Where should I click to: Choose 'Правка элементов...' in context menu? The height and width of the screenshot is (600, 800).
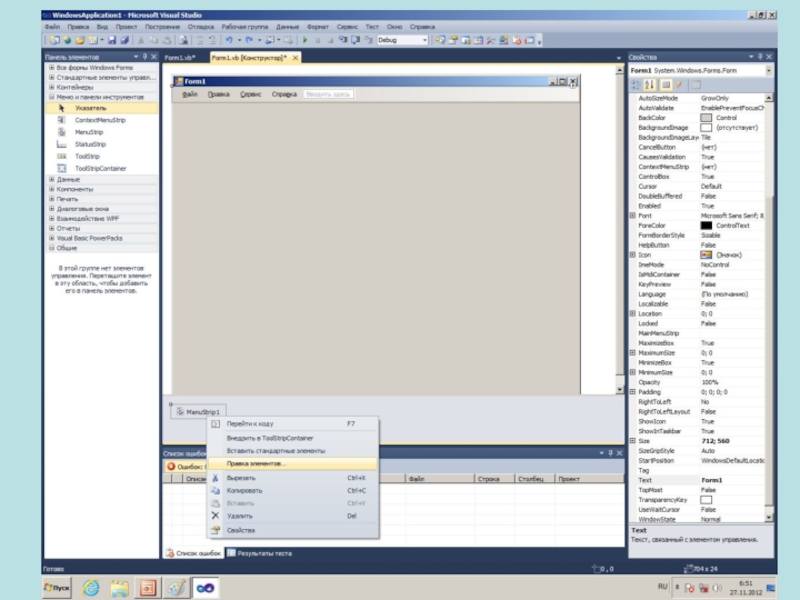(x=256, y=464)
